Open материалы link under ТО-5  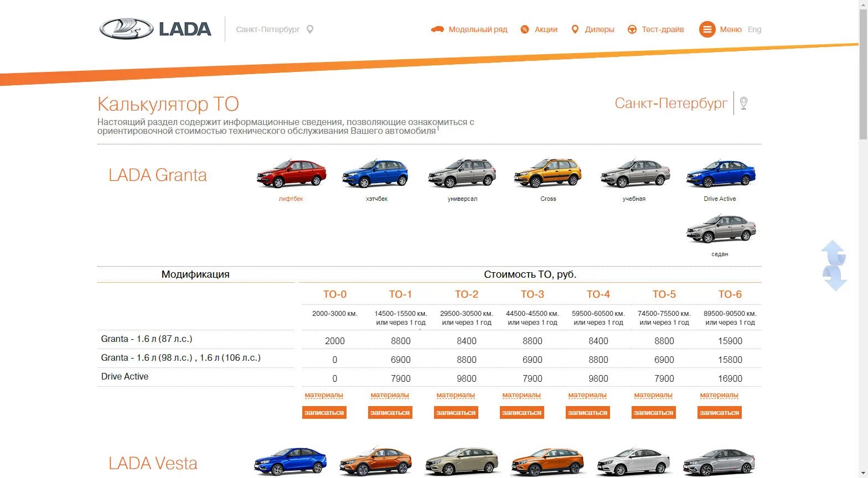pyautogui.click(x=653, y=395)
